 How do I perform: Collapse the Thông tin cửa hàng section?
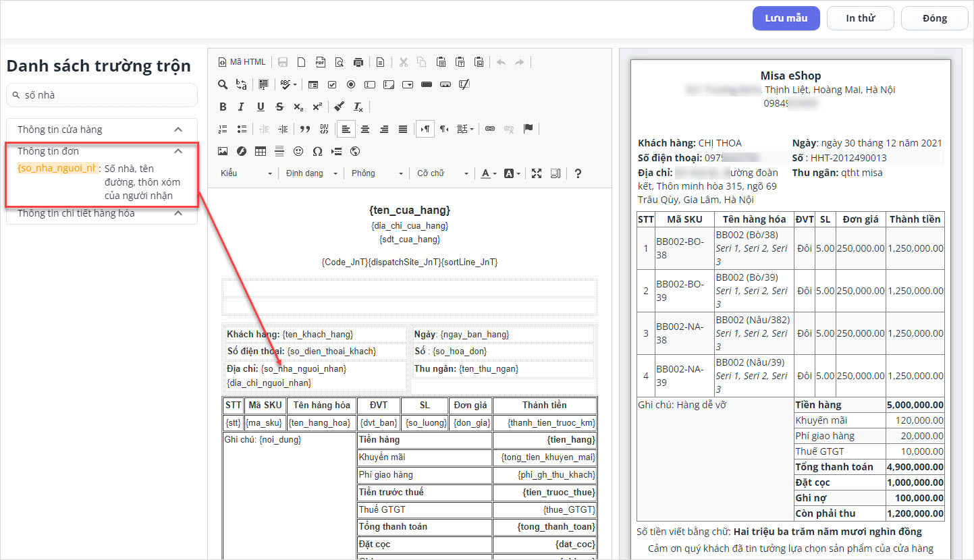point(178,130)
